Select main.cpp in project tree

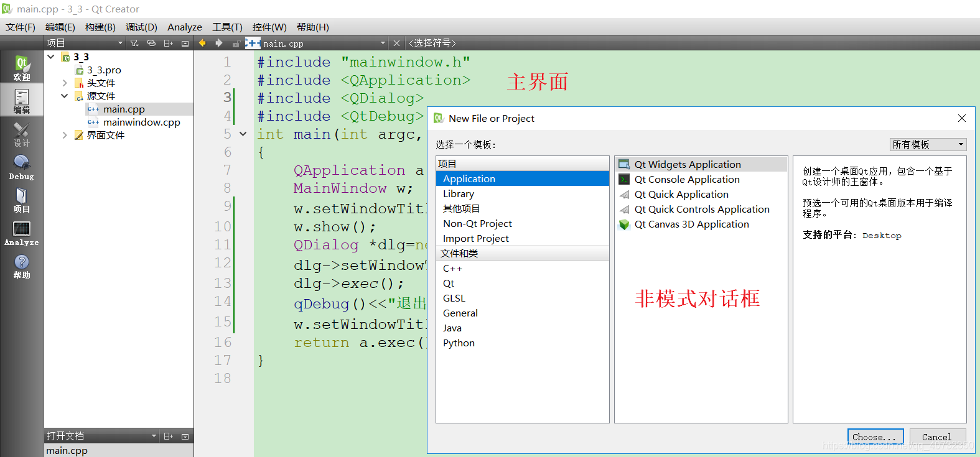[x=124, y=109]
